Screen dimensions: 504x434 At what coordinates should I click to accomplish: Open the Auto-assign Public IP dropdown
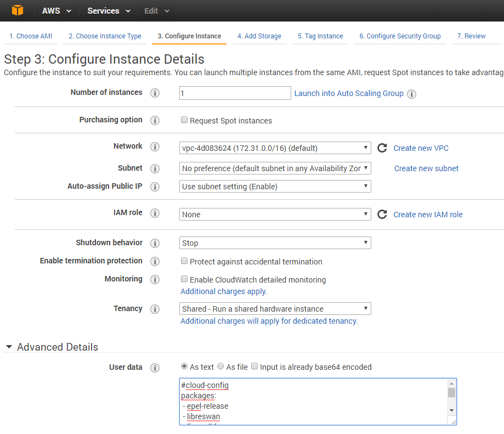(x=275, y=187)
